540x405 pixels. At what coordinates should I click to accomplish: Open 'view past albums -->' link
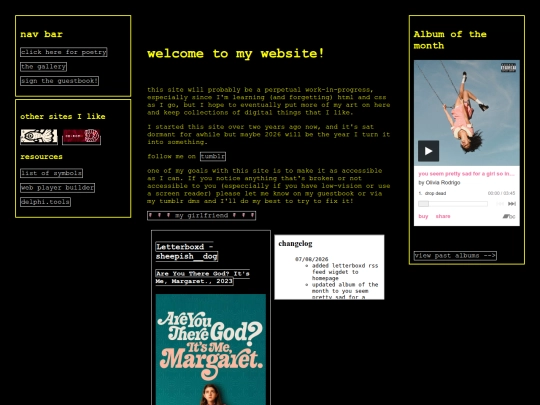(x=455, y=256)
